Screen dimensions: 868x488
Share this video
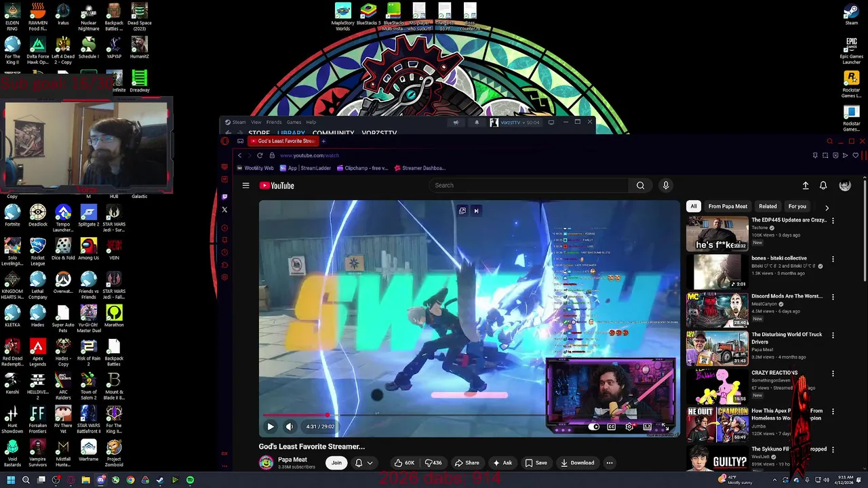(x=467, y=463)
